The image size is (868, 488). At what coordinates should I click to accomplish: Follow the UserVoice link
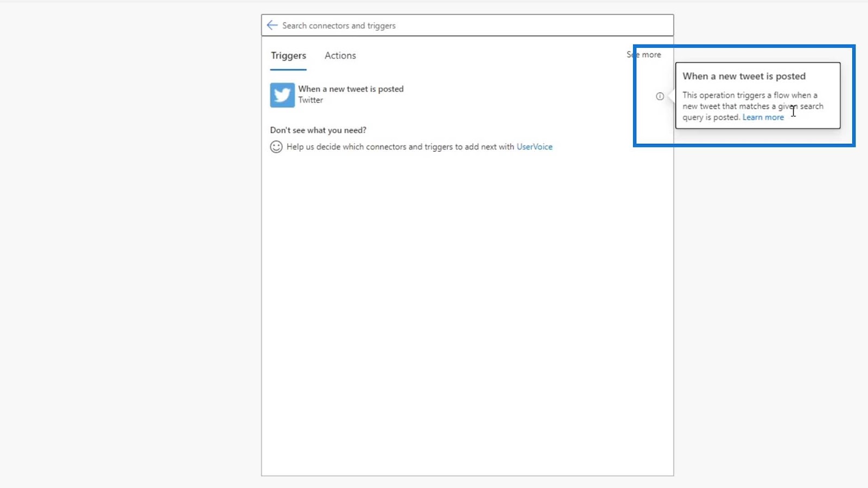click(534, 147)
